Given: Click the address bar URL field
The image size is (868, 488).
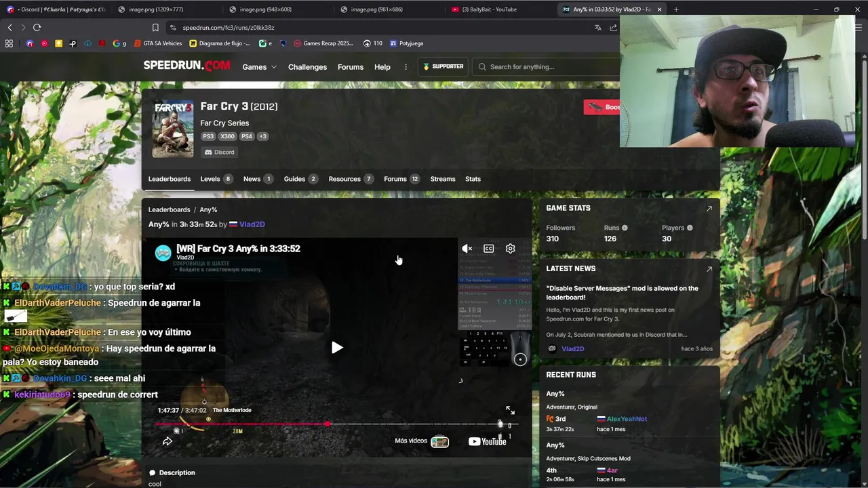Looking at the screenshot, I should click(380, 28).
